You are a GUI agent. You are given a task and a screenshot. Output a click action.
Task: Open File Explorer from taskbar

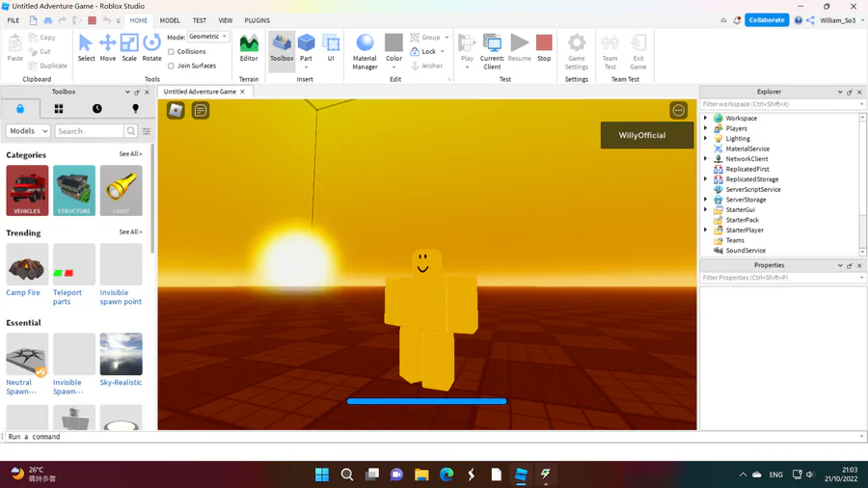point(421,474)
